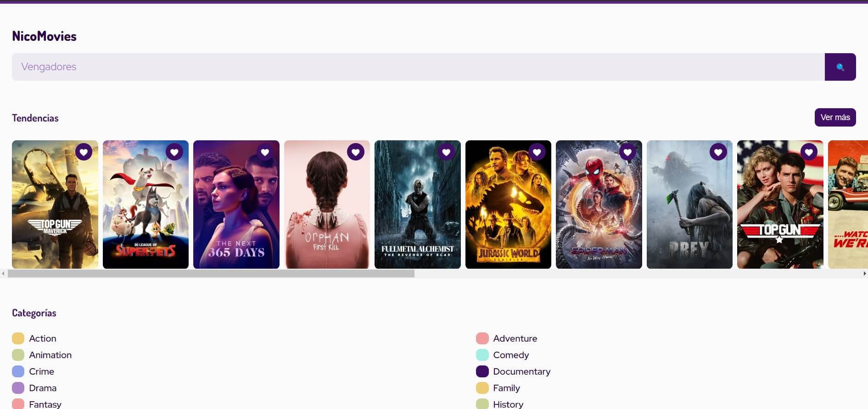The image size is (868, 409).
Task: Toggle heart on The Next 365 Days
Action: (265, 152)
